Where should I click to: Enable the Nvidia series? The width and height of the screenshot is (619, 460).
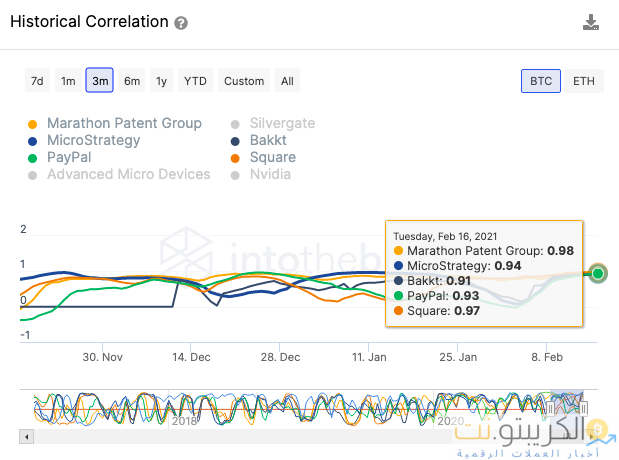point(271,174)
